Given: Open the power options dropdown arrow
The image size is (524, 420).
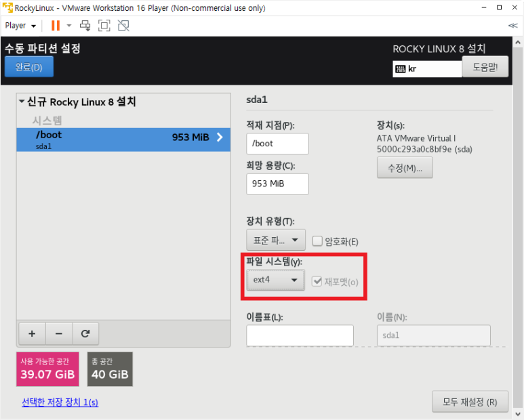Looking at the screenshot, I should pos(69,25).
